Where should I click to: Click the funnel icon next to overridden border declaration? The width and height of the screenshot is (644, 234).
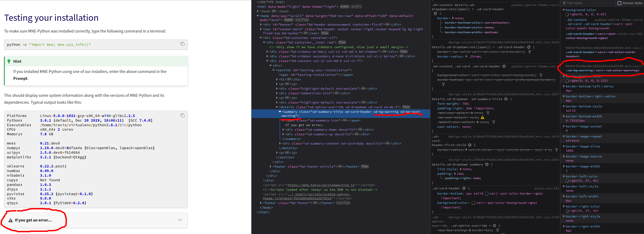coord(530,52)
